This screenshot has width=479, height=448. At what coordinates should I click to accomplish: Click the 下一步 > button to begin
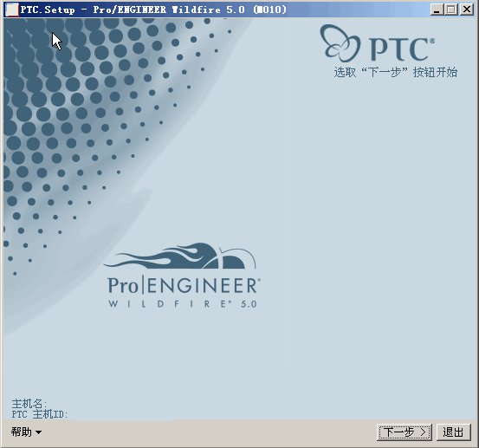point(405,432)
